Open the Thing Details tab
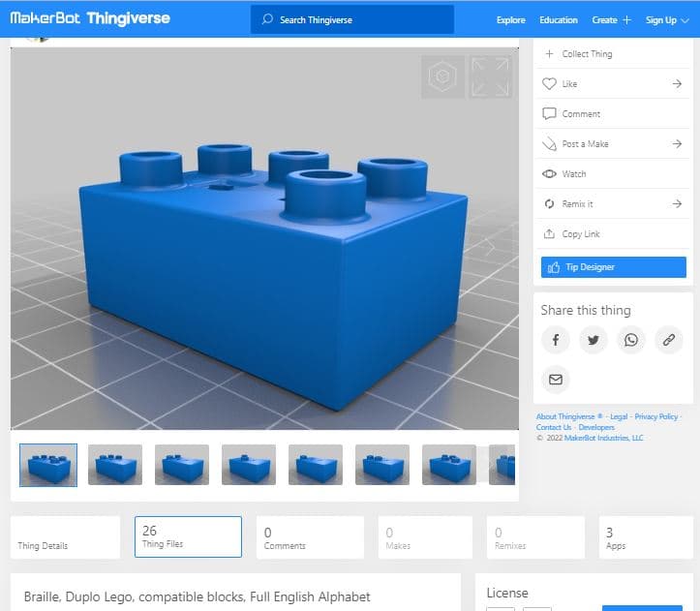This screenshot has width=700, height=611. (65, 536)
